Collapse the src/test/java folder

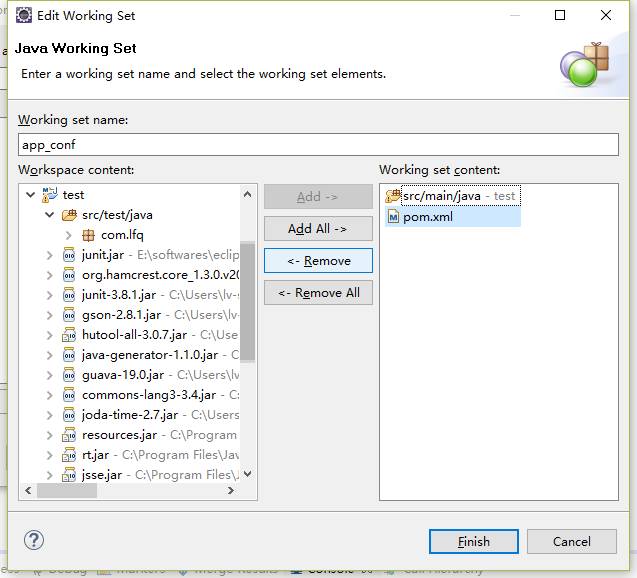pyautogui.click(x=50, y=214)
